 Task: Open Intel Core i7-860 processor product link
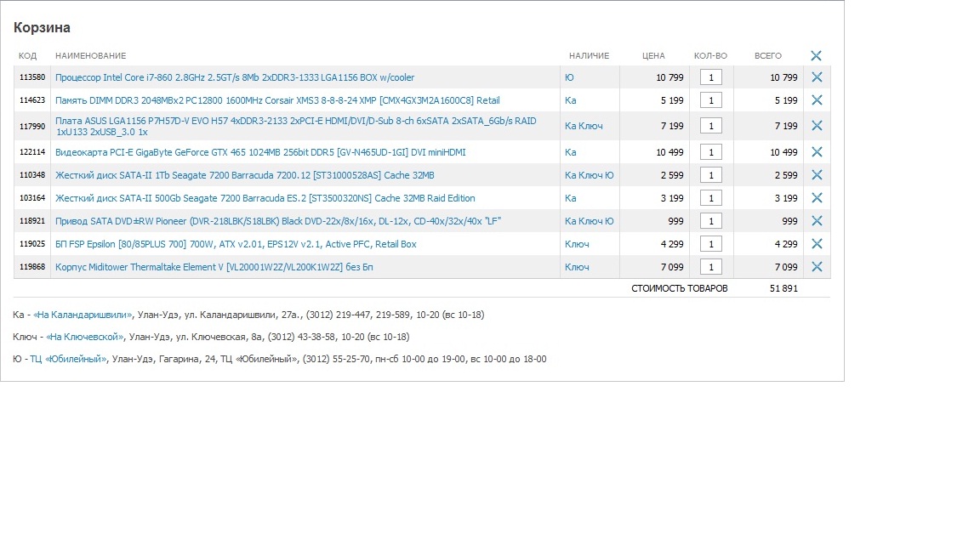pyautogui.click(x=235, y=77)
